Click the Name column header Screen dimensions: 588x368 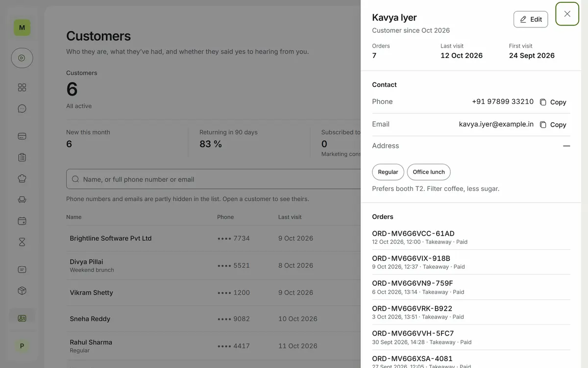(74, 217)
